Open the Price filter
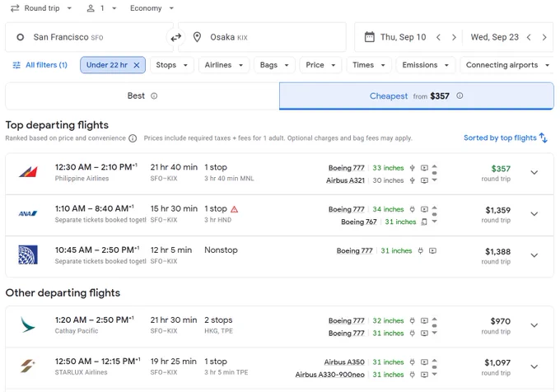 [320, 65]
